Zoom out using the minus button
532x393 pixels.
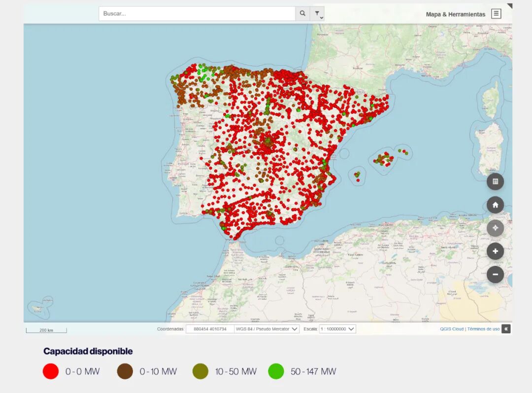(x=495, y=274)
